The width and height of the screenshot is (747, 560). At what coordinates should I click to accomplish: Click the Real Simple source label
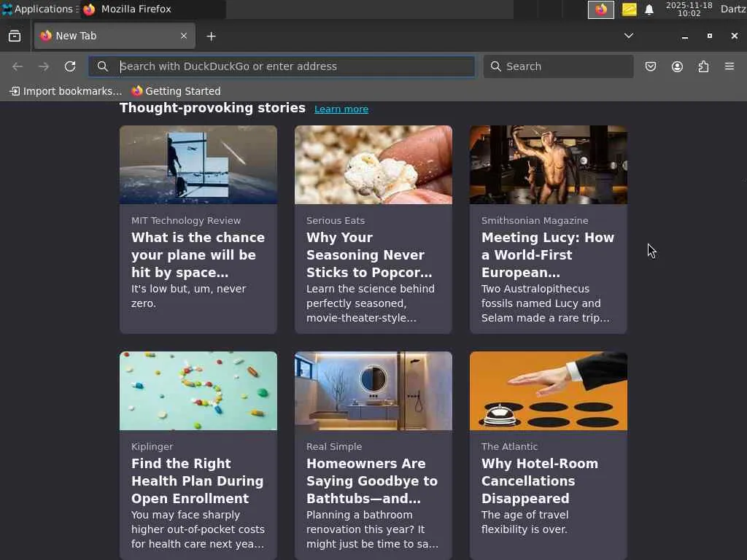coord(334,447)
